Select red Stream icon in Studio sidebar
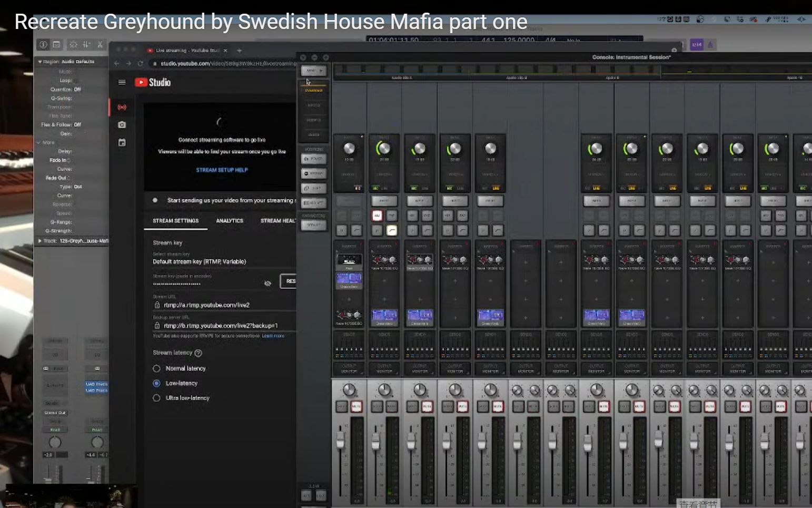This screenshot has width=812, height=508. click(122, 107)
